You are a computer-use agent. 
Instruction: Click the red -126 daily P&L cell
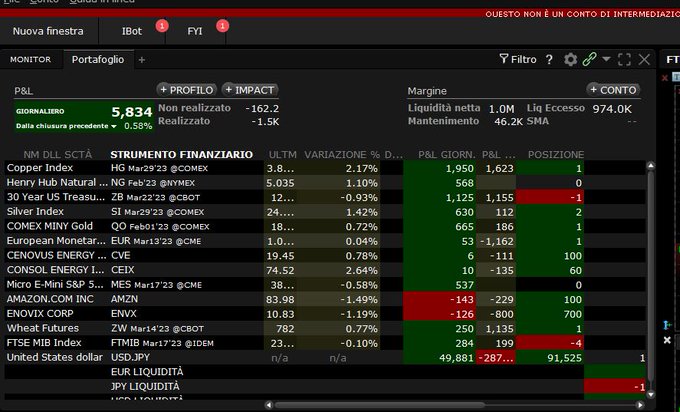pos(439,314)
